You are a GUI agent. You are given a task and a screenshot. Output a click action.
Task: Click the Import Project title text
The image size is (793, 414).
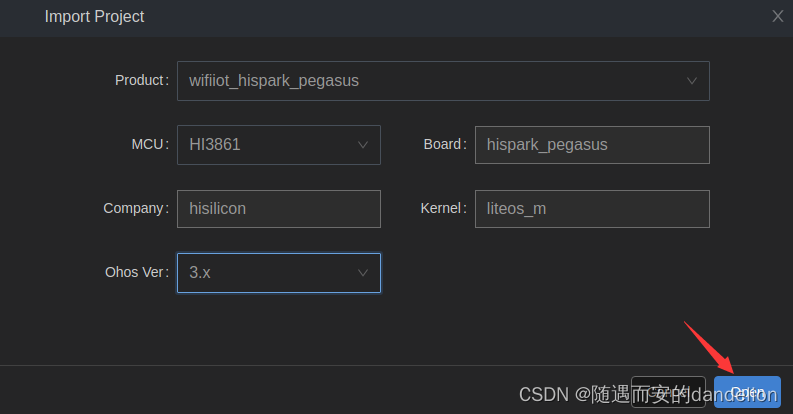(x=95, y=17)
